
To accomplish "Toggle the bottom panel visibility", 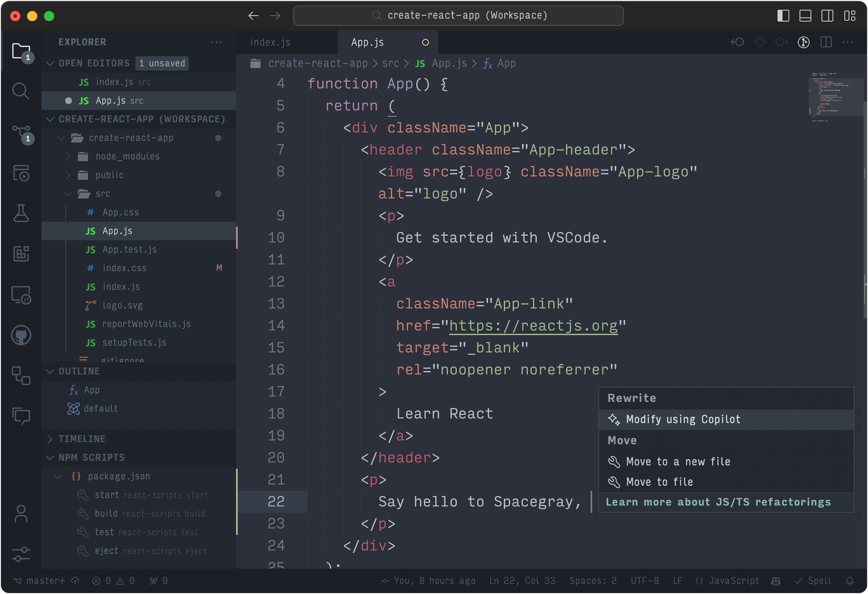I will tap(805, 16).
